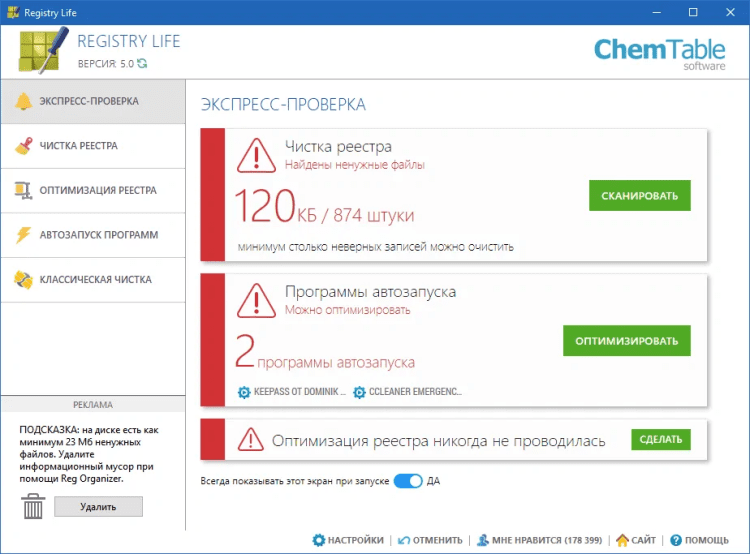The width and height of the screenshot is (750, 554).
Task: Click the ChemTable software logo
Action: pyautogui.click(x=660, y=54)
